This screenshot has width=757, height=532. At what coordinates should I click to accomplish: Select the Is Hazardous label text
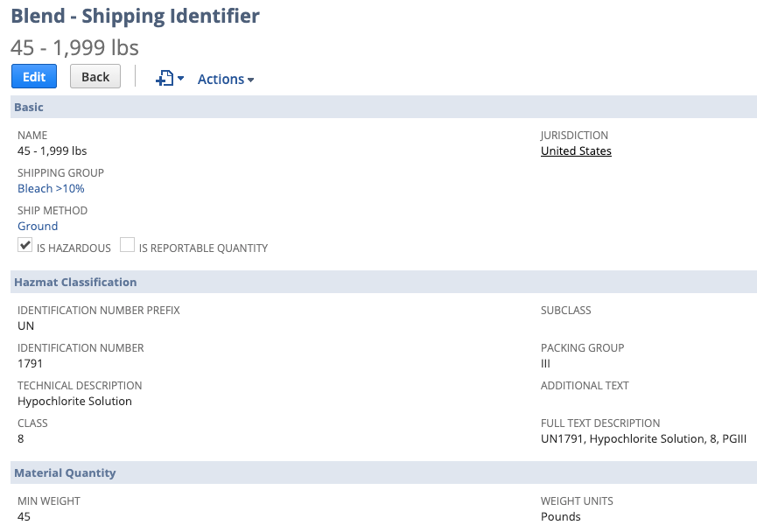[74, 248]
